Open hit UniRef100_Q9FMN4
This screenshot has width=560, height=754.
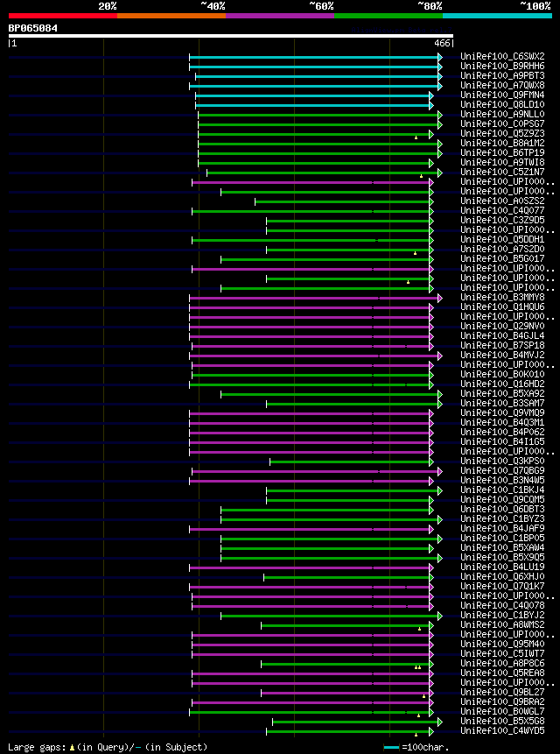pyautogui.click(x=502, y=95)
